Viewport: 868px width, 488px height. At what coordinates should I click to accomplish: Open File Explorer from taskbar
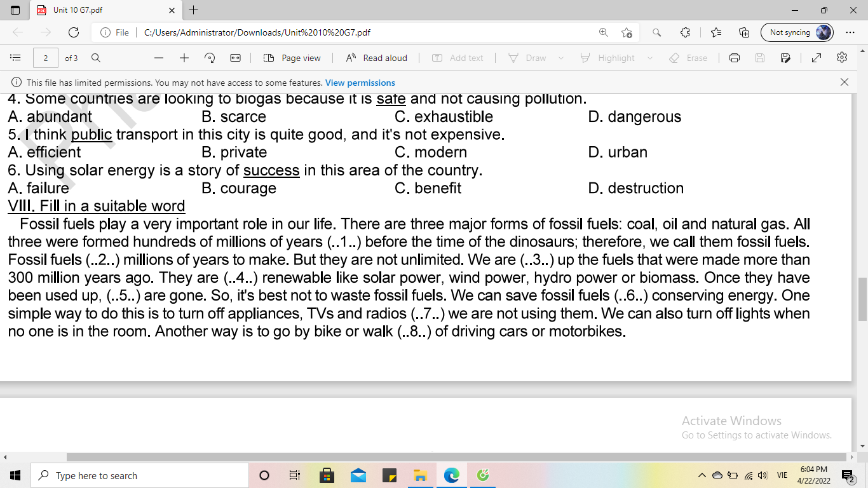pos(421,475)
